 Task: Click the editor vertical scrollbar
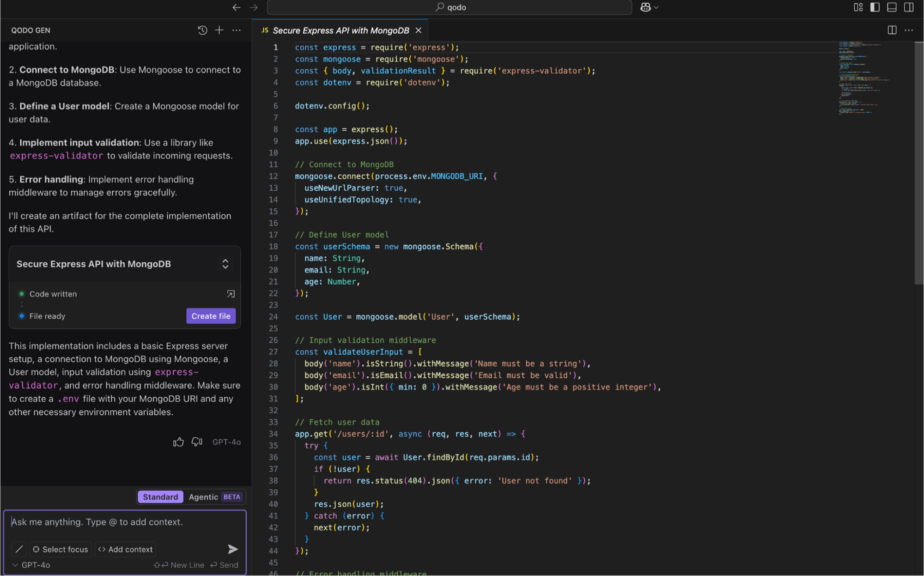(x=918, y=163)
